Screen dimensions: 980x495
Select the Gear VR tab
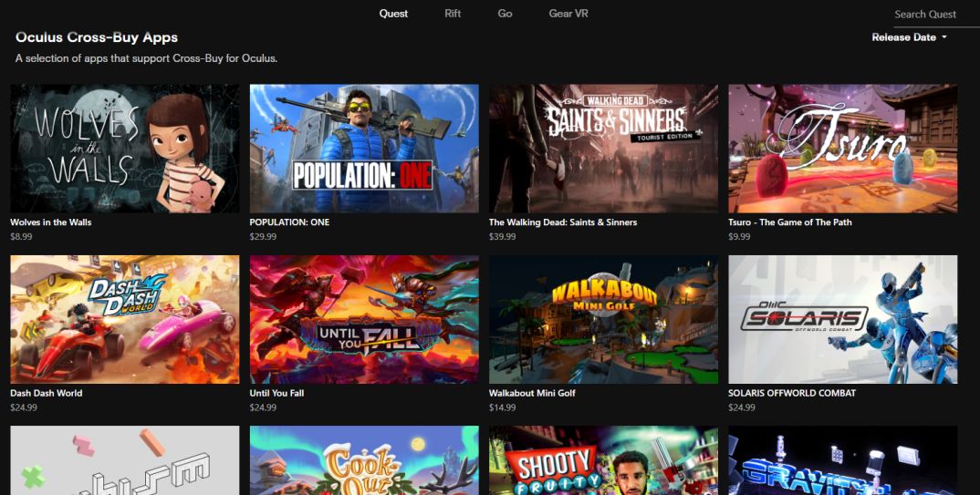(568, 13)
